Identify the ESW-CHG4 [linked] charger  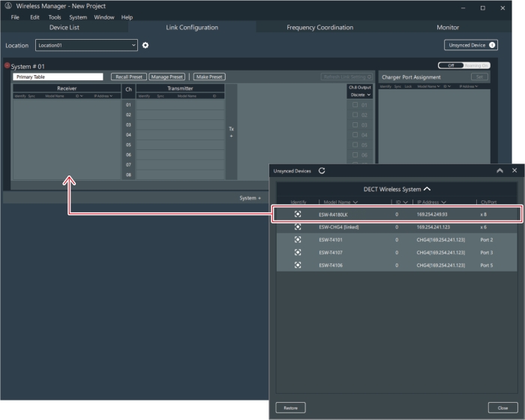[x=298, y=226]
